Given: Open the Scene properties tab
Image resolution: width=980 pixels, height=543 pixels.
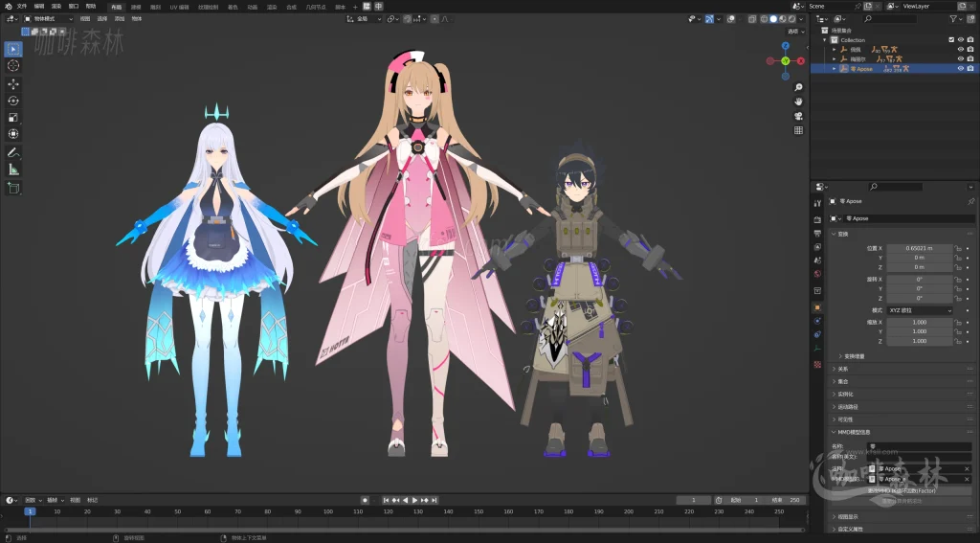Looking at the screenshot, I should [x=817, y=260].
